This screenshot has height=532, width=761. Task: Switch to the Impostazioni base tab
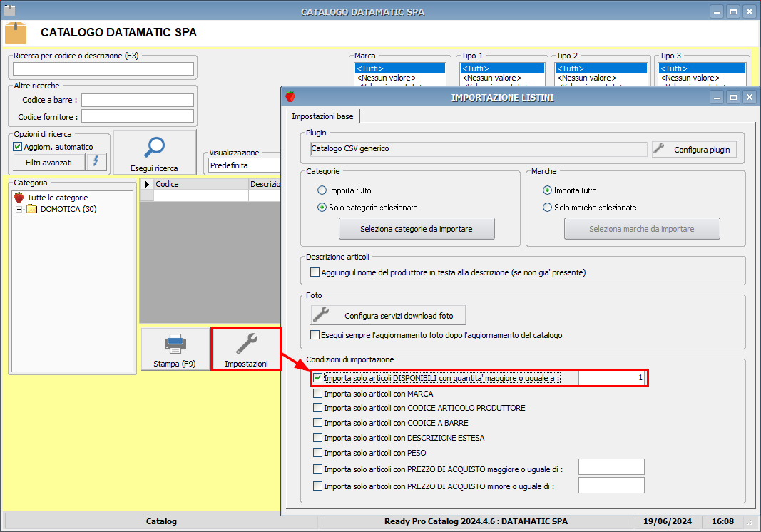coord(323,116)
